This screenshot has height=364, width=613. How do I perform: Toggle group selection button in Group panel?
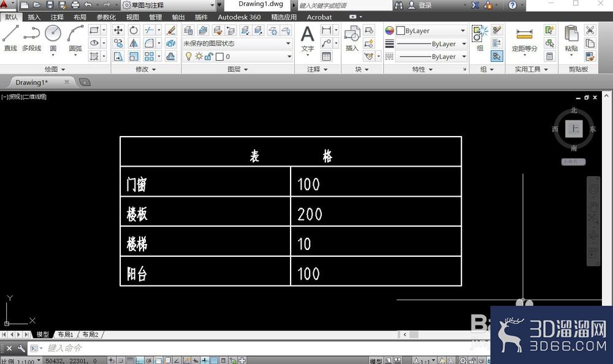pos(497,57)
